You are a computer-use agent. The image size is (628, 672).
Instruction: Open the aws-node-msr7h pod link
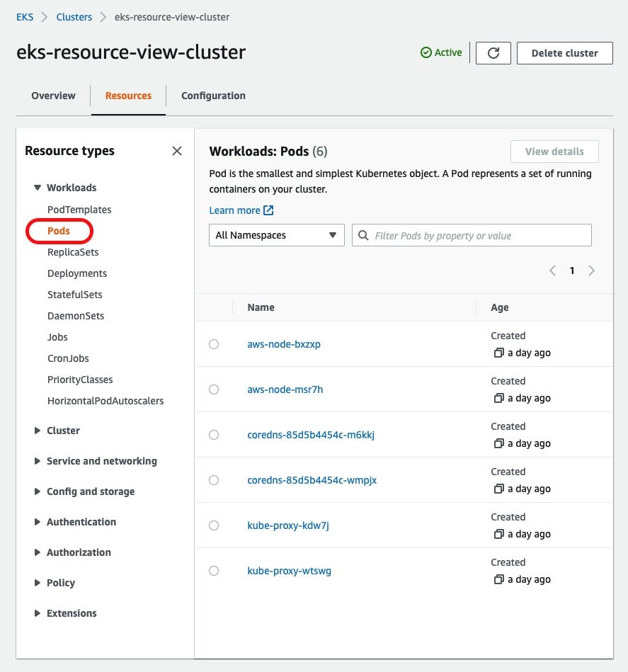point(285,389)
